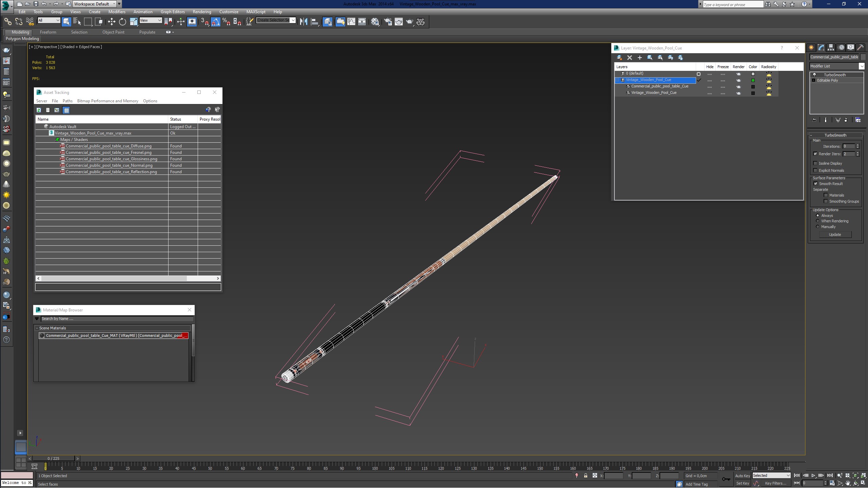
Task: Select the Rotate tool in toolbar
Action: 122,22
